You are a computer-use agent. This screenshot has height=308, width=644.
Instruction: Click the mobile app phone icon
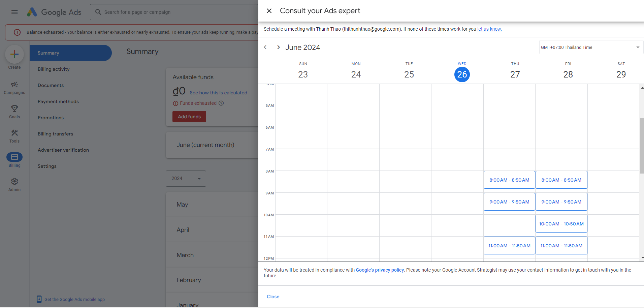[x=39, y=299]
